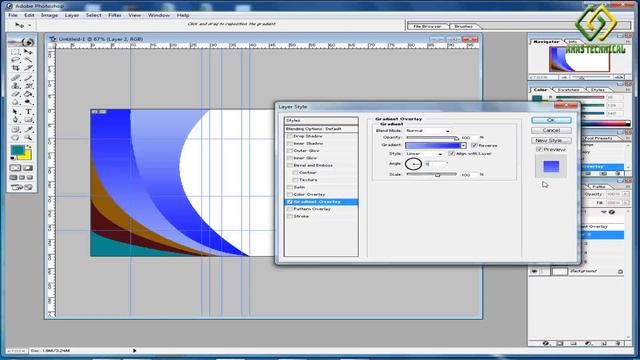Select the Magic Wand tool
Screen dimensions: 640x360
click(x=28, y=60)
